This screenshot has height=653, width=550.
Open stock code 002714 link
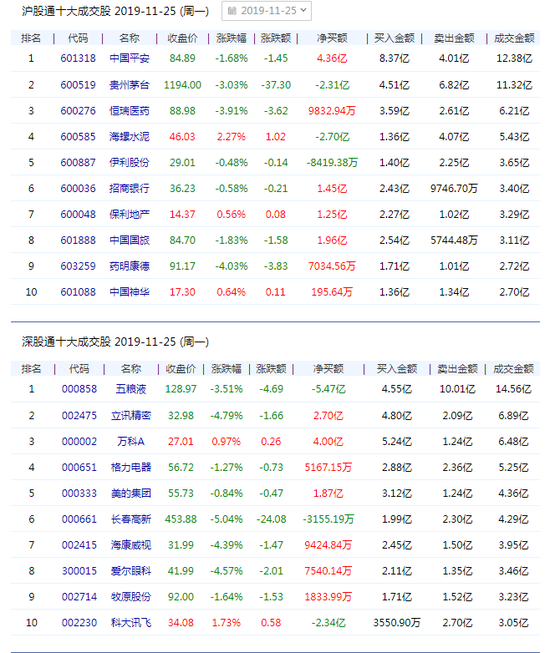[79, 597]
